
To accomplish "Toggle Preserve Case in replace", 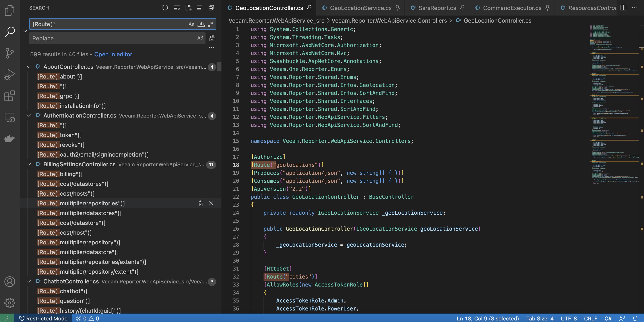I will coord(200,38).
